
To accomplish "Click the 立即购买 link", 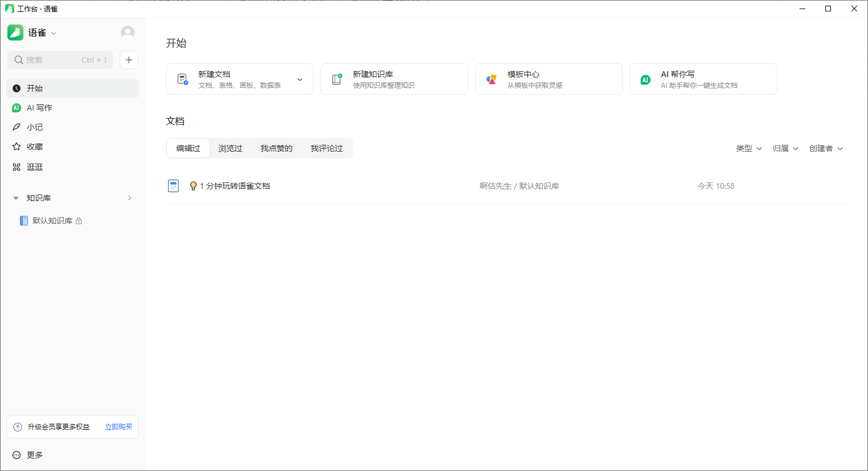I will 119,427.
